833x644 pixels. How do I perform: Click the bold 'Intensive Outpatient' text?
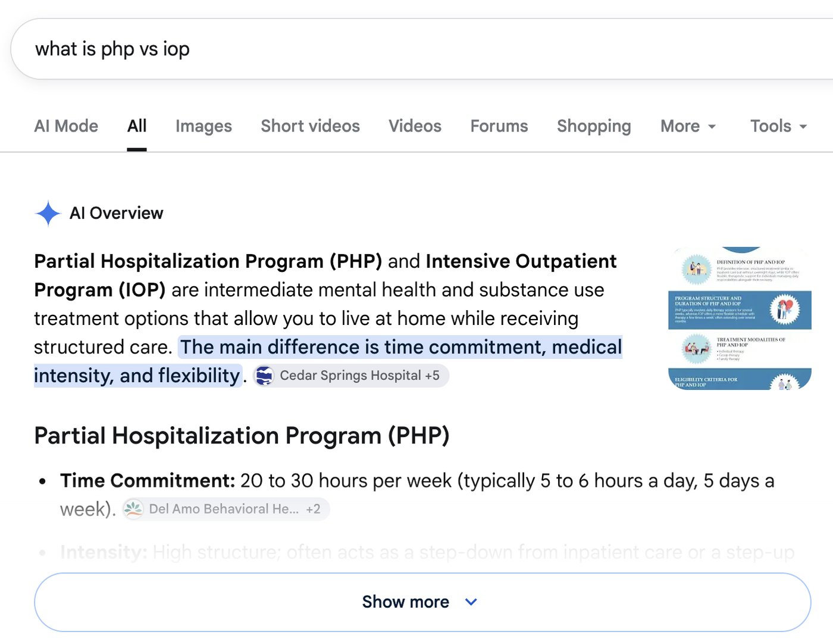pyautogui.click(x=521, y=261)
